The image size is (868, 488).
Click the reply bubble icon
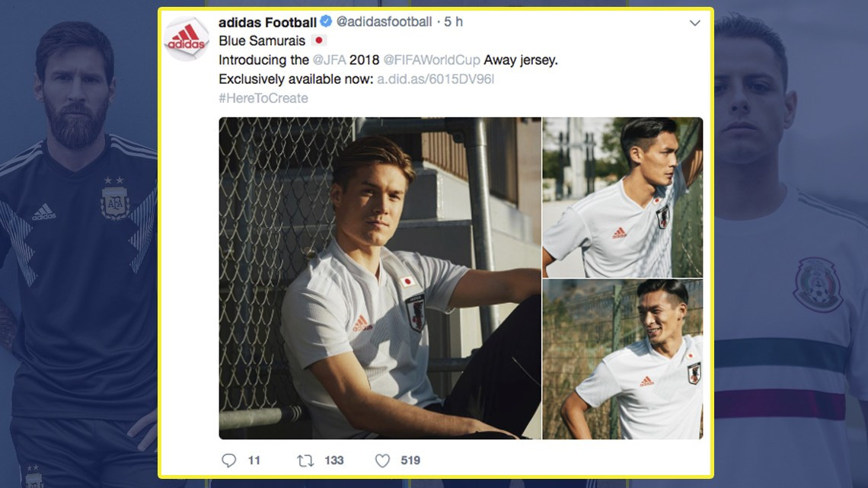[x=229, y=460]
